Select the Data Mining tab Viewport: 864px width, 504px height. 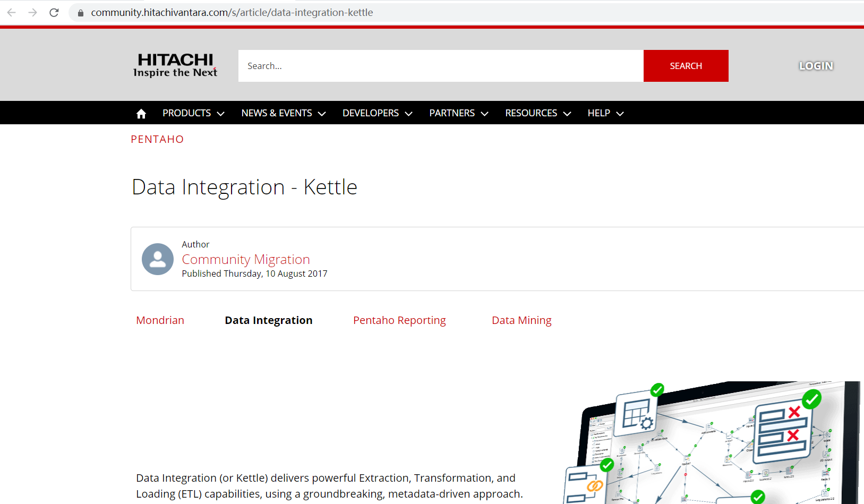pos(521,320)
